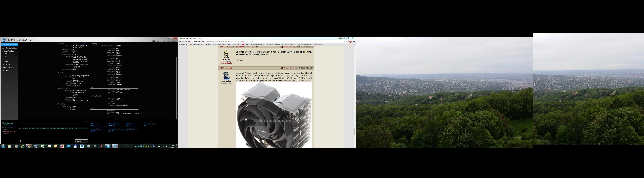Go back in Chrome browser
644x178 pixels.
click(180, 42)
